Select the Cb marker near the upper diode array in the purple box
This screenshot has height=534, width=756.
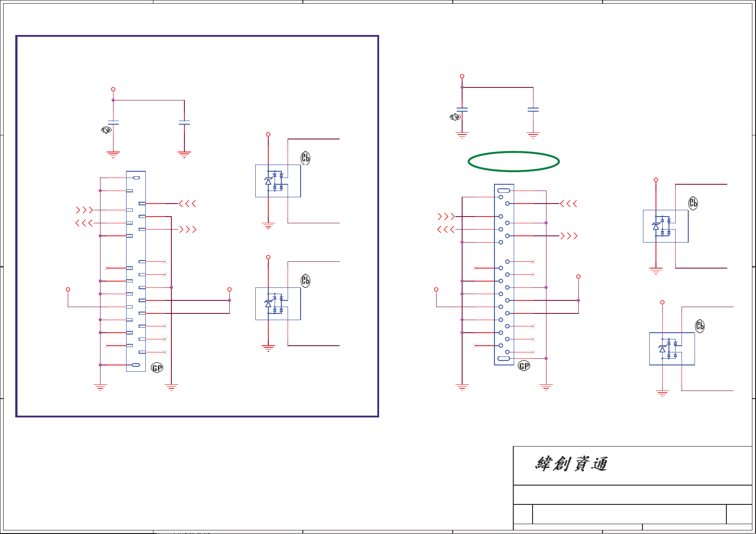pos(306,158)
